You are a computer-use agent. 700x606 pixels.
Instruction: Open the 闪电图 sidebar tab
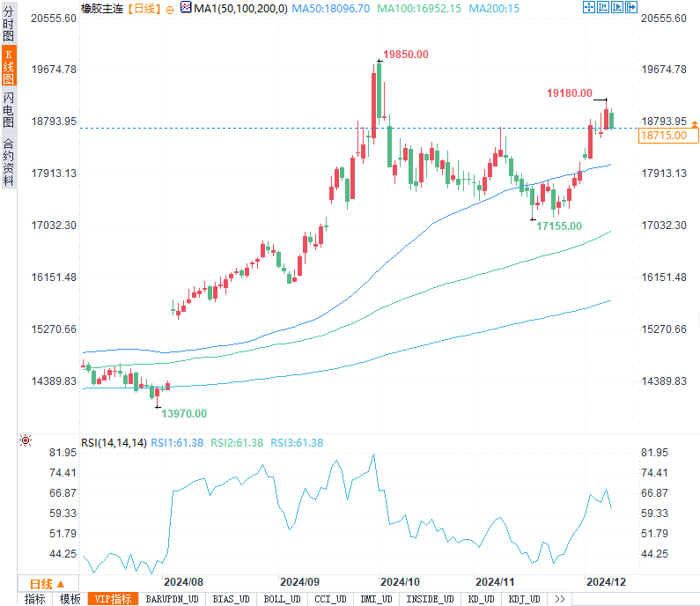pyautogui.click(x=8, y=109)
